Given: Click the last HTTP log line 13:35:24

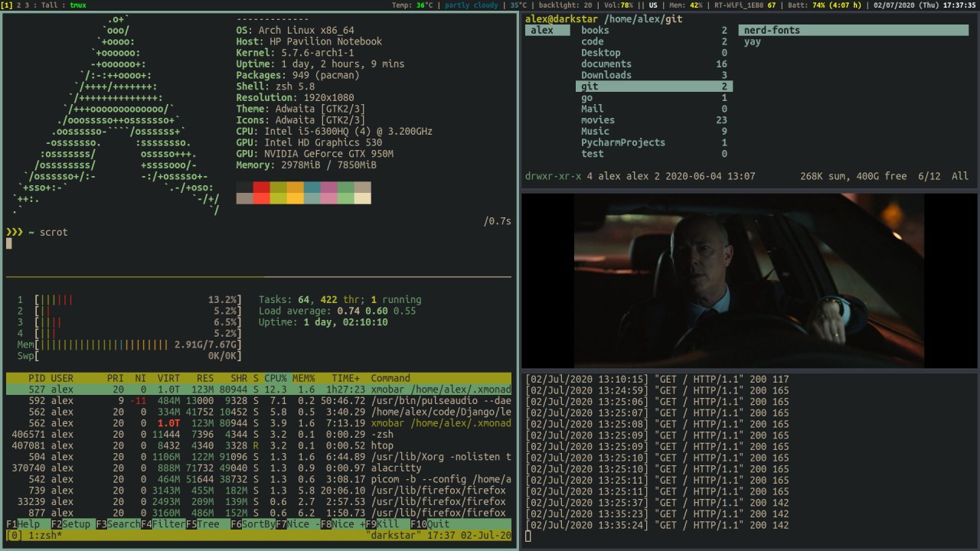Looking at the screenshot, I should [657, 525].
